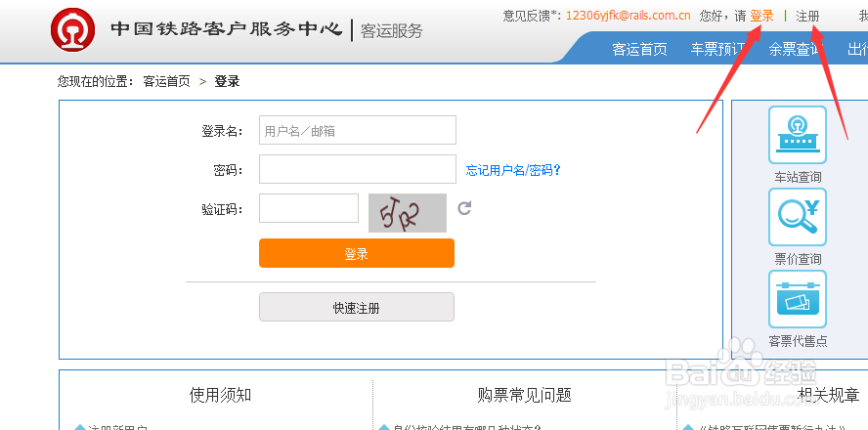
Task: Click the captcha verification image
Action: click(407, 212)
